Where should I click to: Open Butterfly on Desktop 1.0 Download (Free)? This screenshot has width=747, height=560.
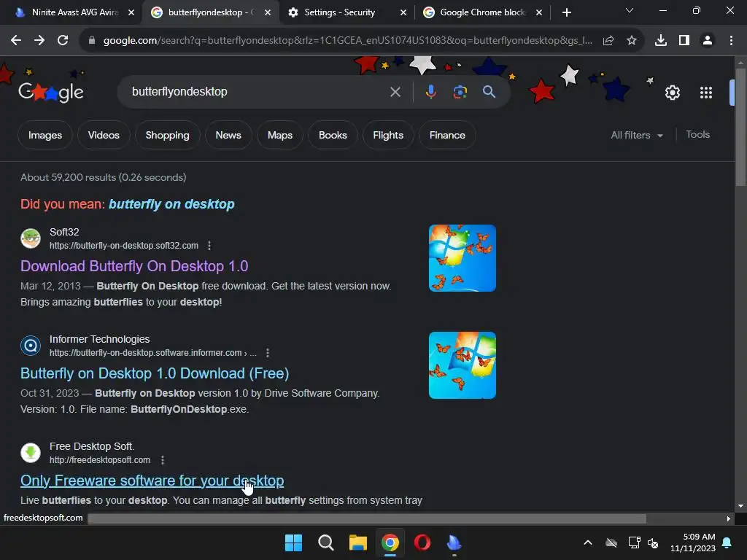pyautogui.click(x=155, y=373)
